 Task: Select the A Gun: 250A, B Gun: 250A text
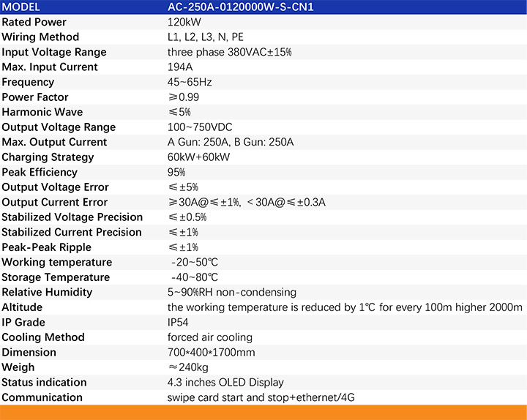click(x=231, y=142)
